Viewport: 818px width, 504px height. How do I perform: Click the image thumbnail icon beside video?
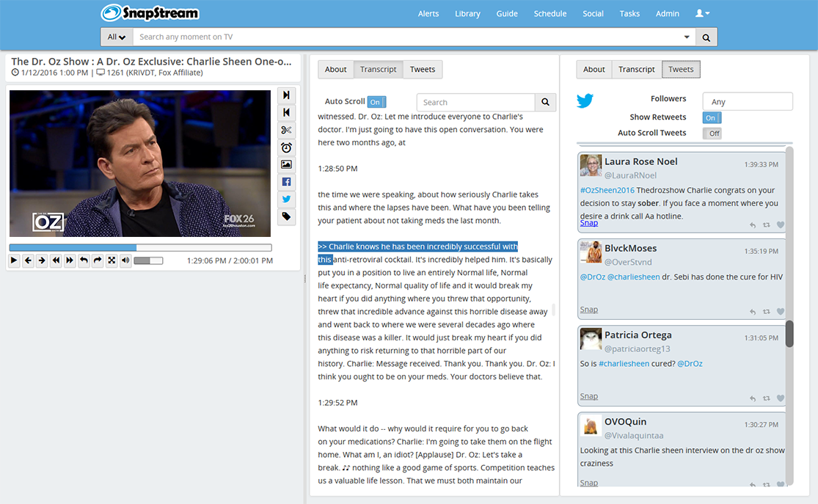(286, 165)
